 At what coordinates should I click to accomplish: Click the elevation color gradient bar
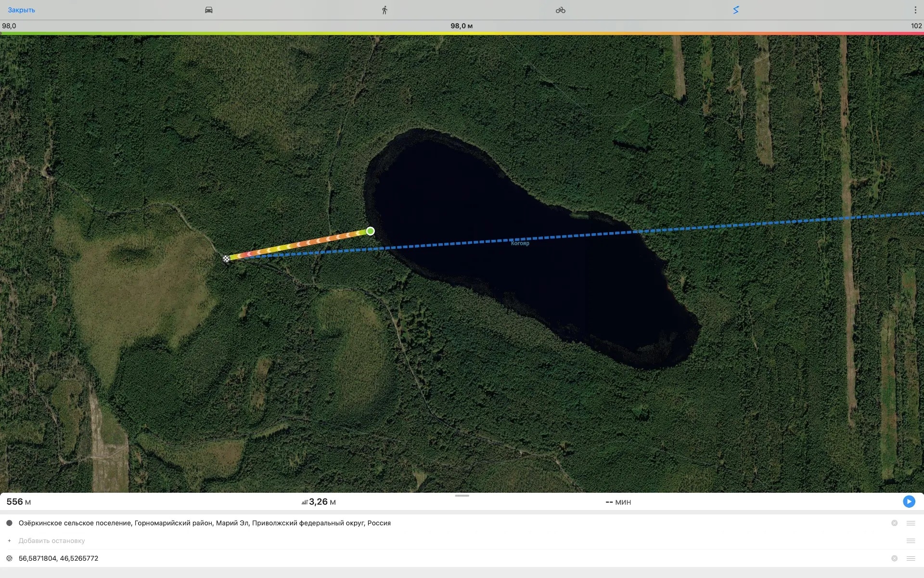pos(462,33)
